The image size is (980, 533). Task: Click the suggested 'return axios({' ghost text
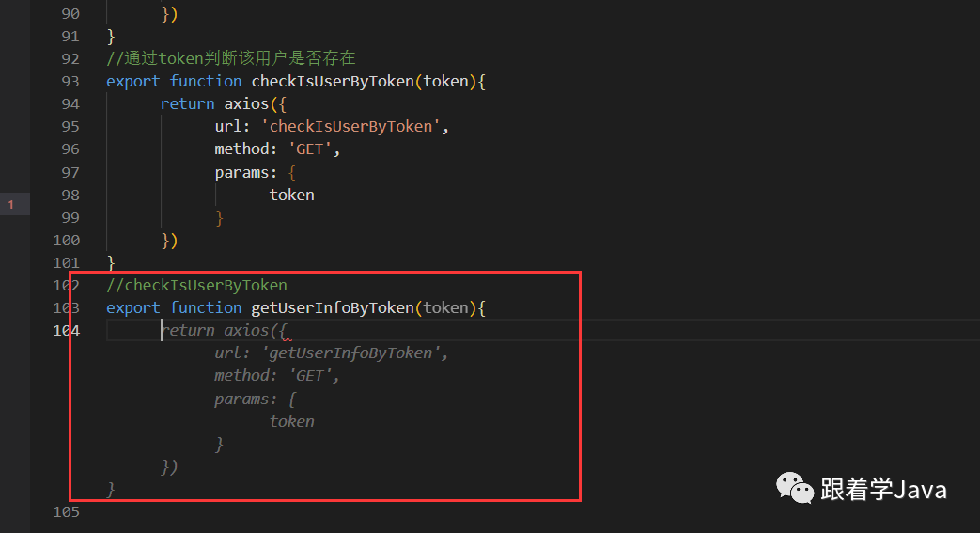point(224,330)
